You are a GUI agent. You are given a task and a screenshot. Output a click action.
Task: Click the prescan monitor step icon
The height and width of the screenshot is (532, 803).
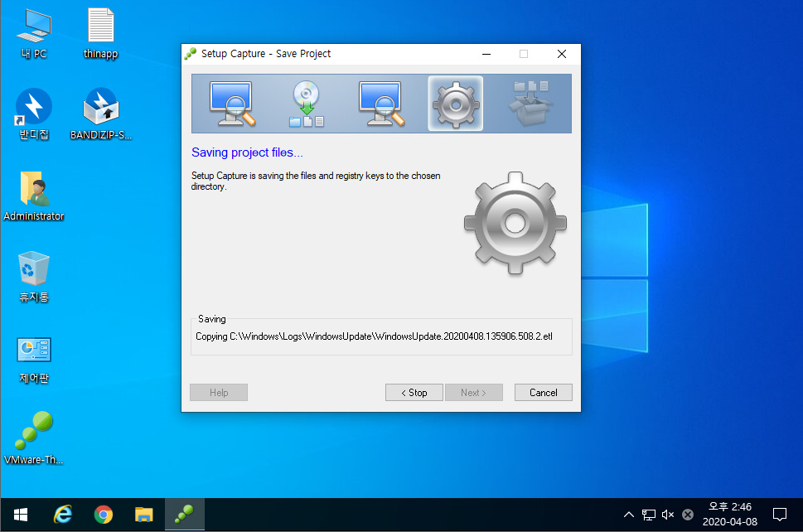(x=232, y=104)
